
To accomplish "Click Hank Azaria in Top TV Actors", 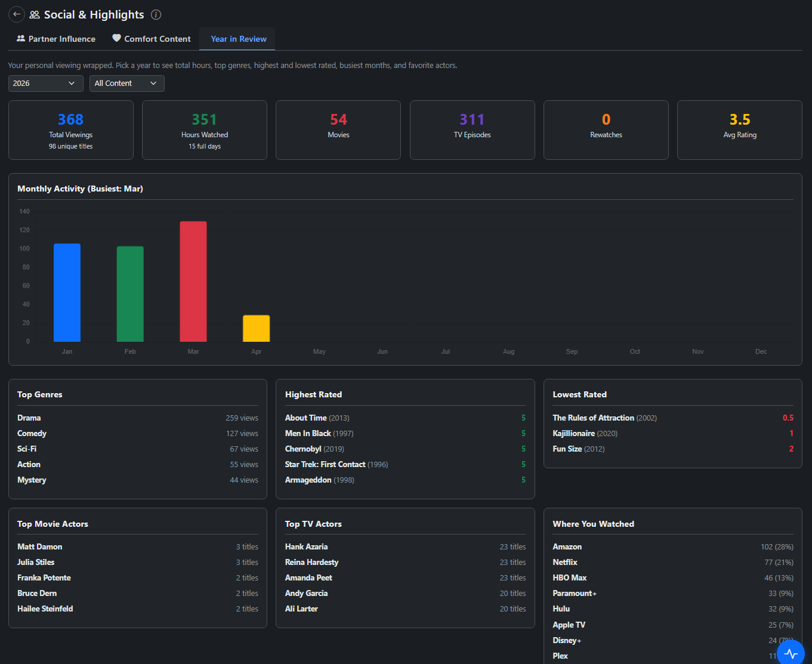I will (306, 546).
